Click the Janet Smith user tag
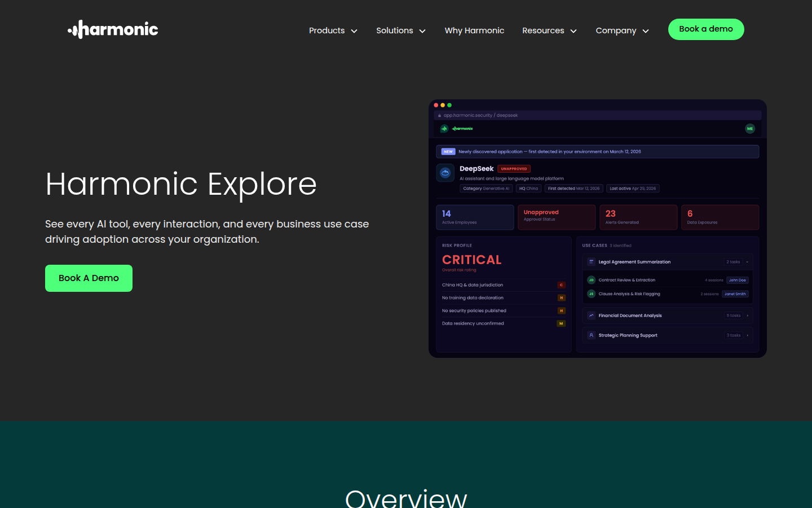Viewport: 812px width, 508px height. point(735,294)
